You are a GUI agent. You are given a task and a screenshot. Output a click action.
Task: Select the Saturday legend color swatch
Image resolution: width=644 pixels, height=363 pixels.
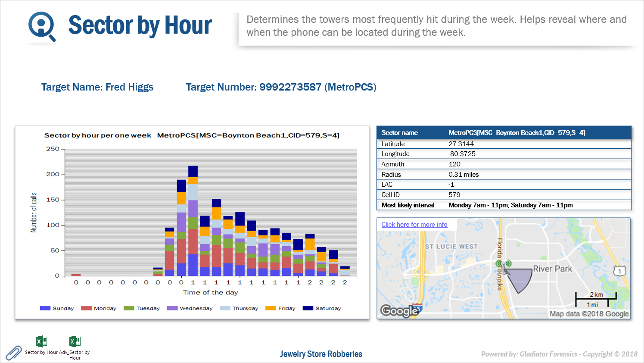click(308, 308)
